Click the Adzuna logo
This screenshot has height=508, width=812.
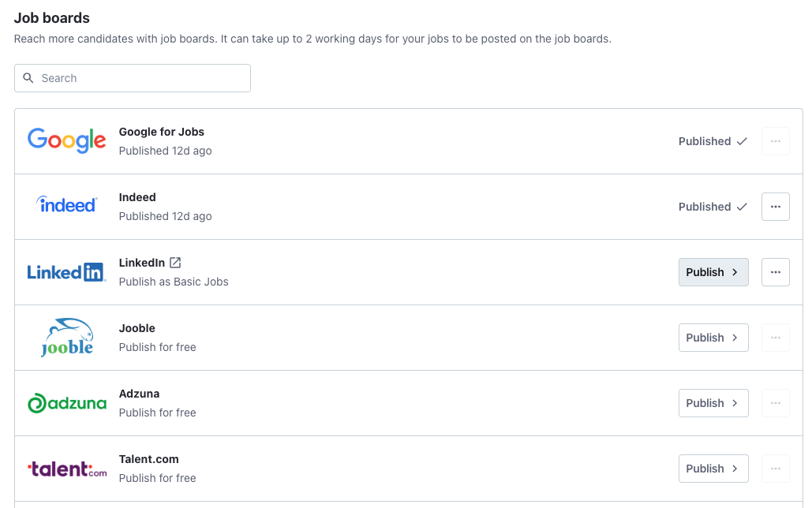[x=66, y=402]
